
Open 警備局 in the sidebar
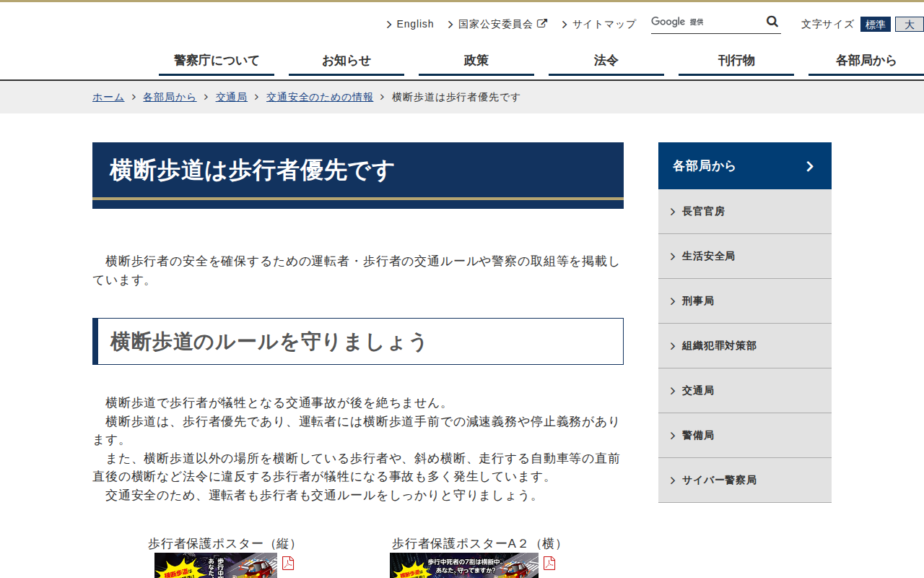(x=745, y=436)
